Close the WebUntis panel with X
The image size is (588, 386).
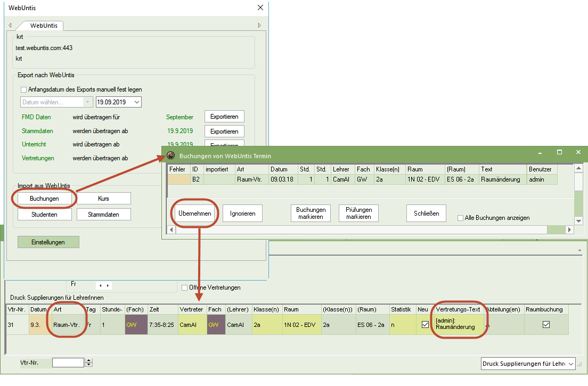tap(260, 7)
